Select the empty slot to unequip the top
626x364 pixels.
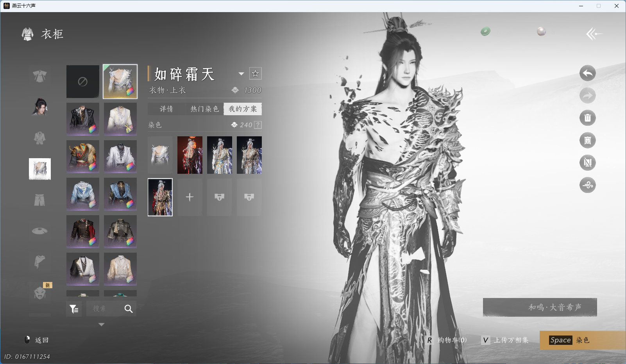click(82, 81)
